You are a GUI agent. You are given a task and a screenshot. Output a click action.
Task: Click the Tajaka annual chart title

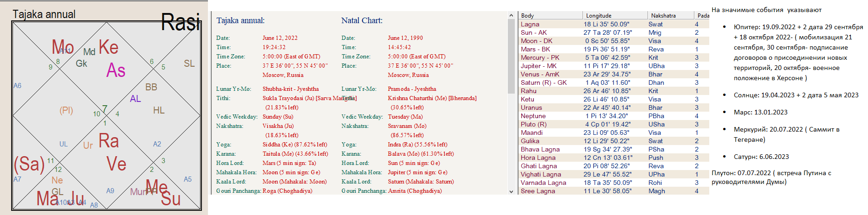(x=44, y=14)
